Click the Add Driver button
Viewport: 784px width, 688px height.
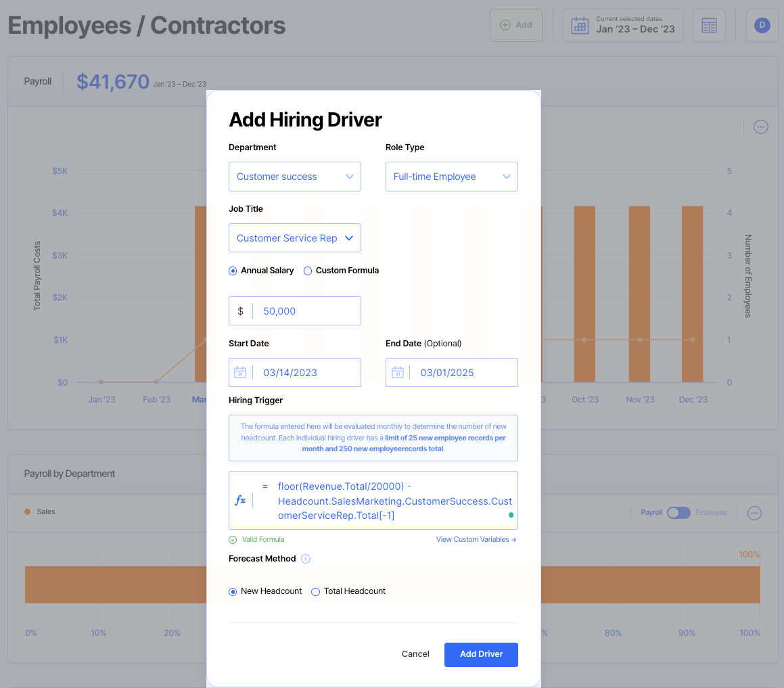coord(481,654)
